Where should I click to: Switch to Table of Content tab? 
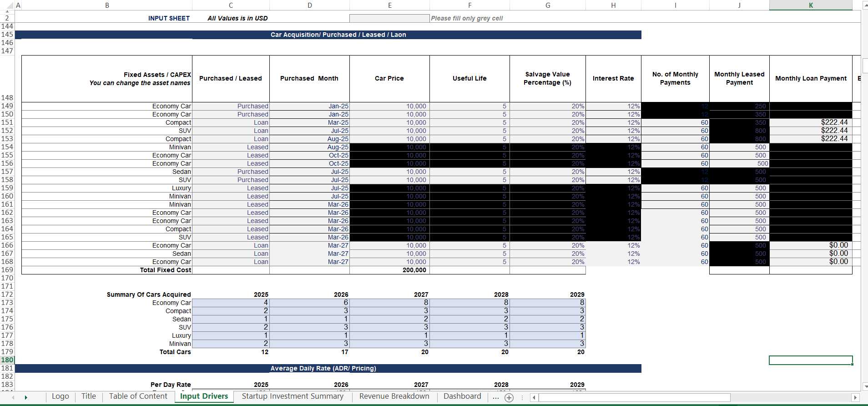(138, 396)
